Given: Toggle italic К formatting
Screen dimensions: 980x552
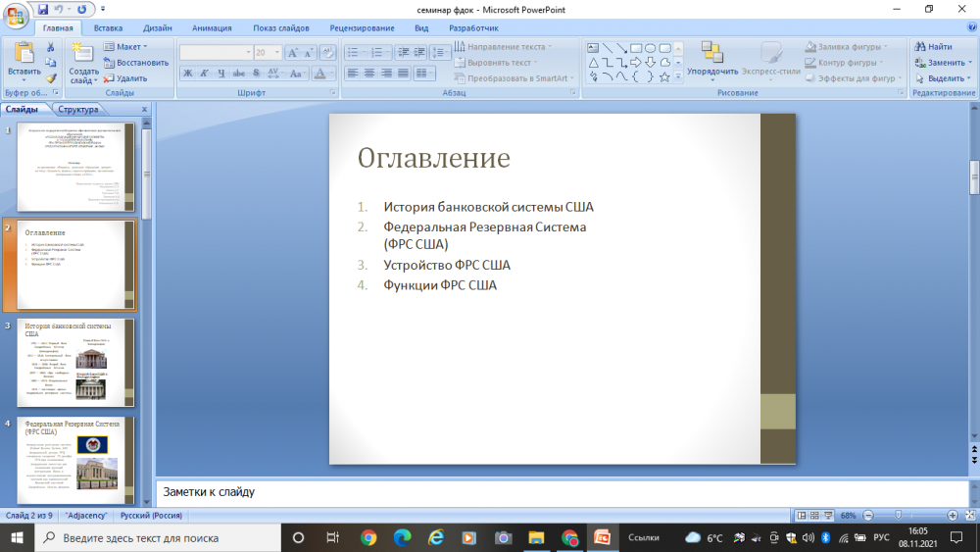Looking at the screenshot, I should click(206, 73).
